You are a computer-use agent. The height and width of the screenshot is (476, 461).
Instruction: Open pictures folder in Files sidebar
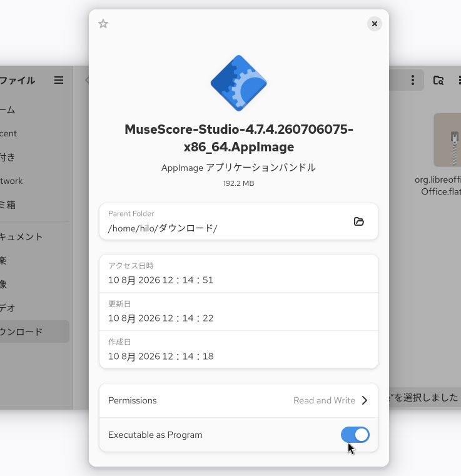(34, 284)
